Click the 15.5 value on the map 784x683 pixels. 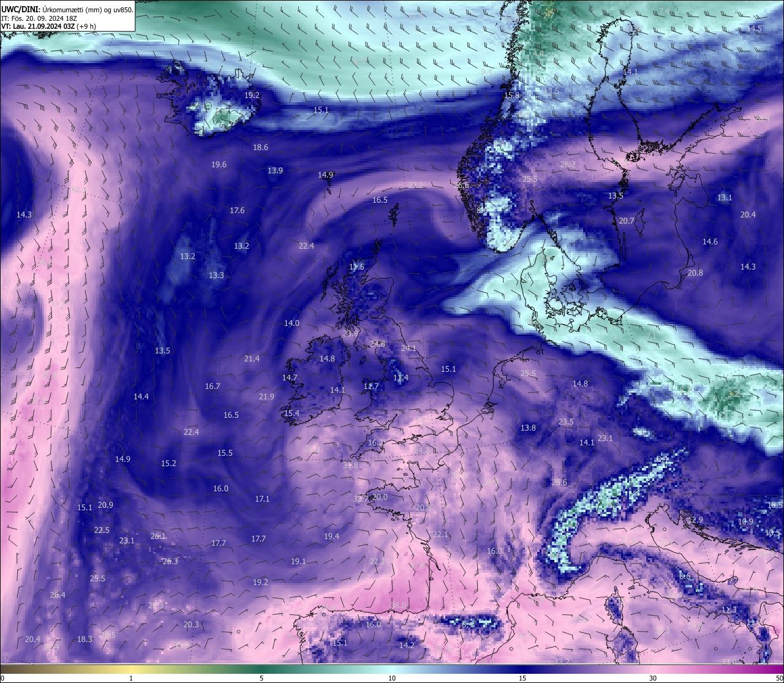point(225,453)
